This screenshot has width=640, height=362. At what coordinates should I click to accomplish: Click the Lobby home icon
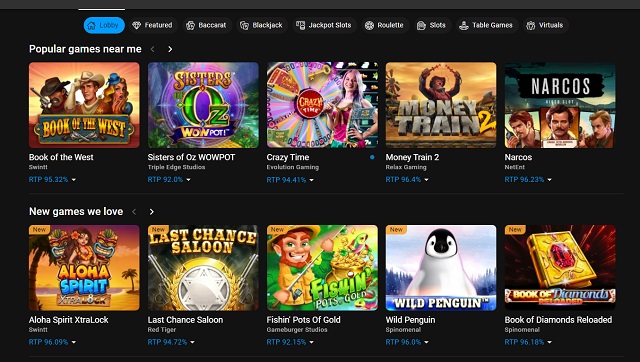(x=92, y=25)
